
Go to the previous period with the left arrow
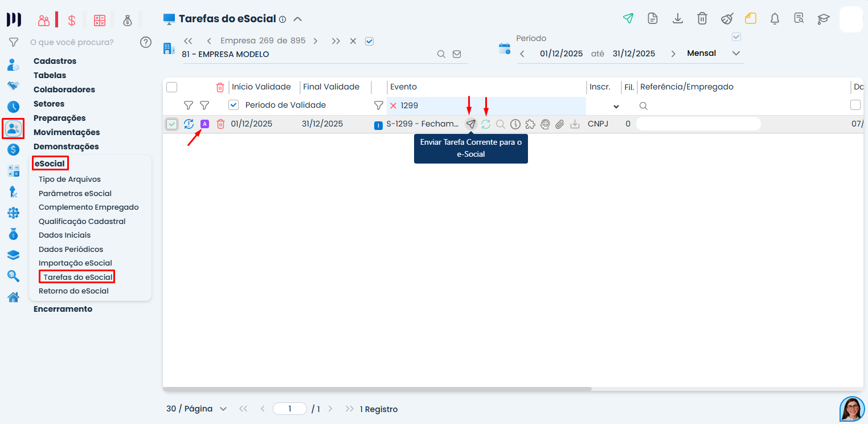coord(522,54)
